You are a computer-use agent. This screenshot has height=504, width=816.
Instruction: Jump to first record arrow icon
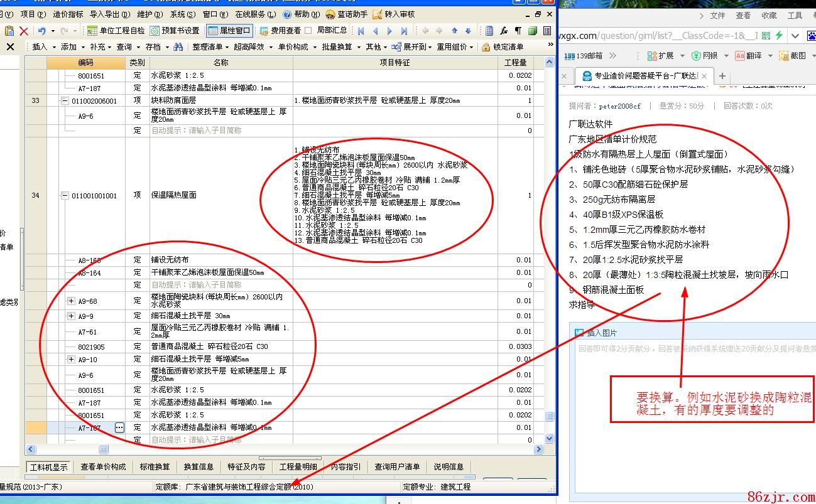click(361, 31)
